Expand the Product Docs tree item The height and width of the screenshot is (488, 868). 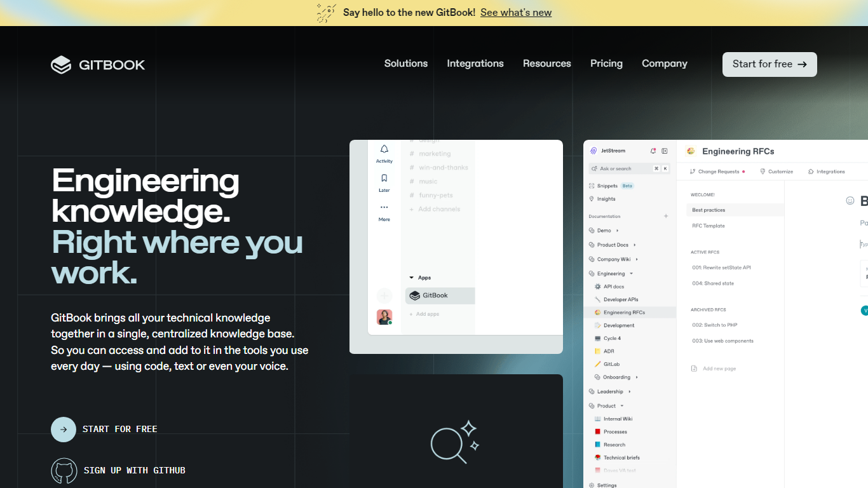[634, 245]
